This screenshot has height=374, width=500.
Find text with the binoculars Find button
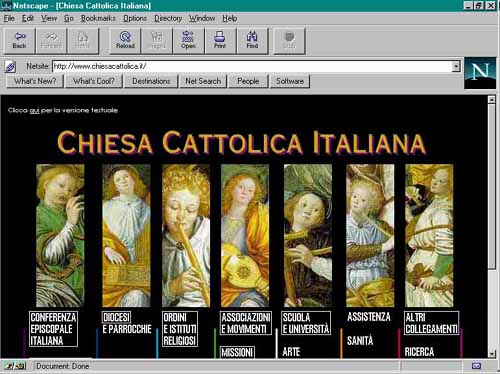tap(252, 41)
